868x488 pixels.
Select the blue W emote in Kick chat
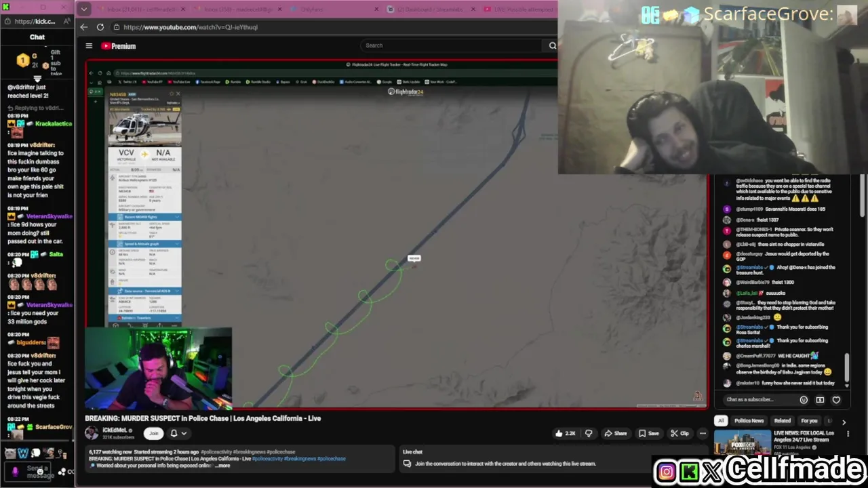(23, 453)
